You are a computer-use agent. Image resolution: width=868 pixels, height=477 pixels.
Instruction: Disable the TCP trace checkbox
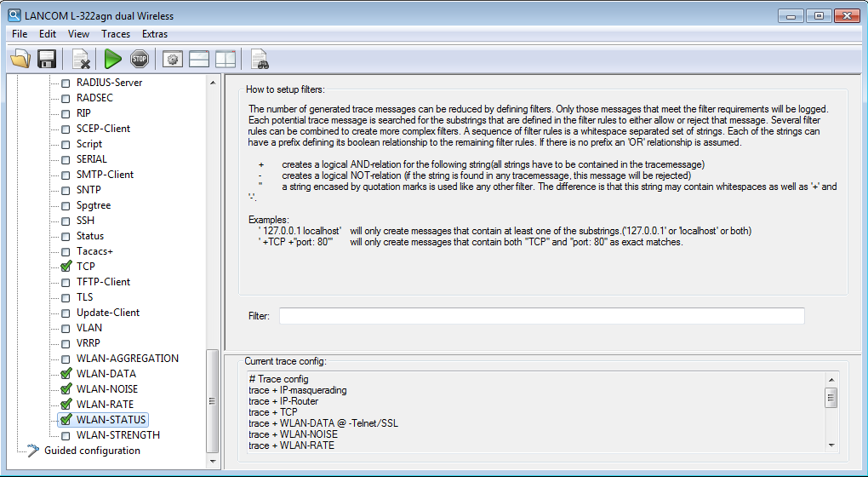point(66,267)
